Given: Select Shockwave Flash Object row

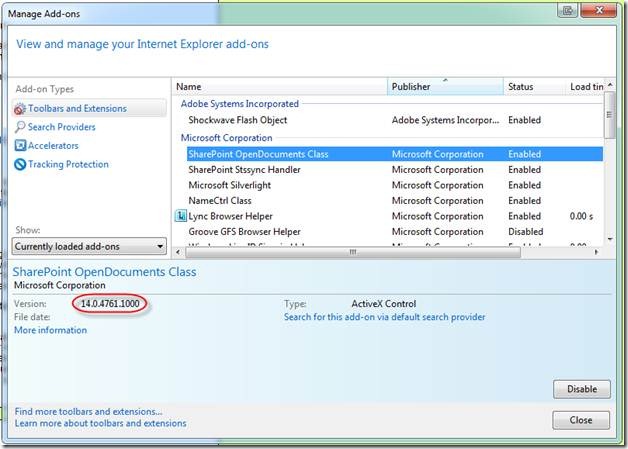Looking at the screenshot, I should [x=395, y=120].
